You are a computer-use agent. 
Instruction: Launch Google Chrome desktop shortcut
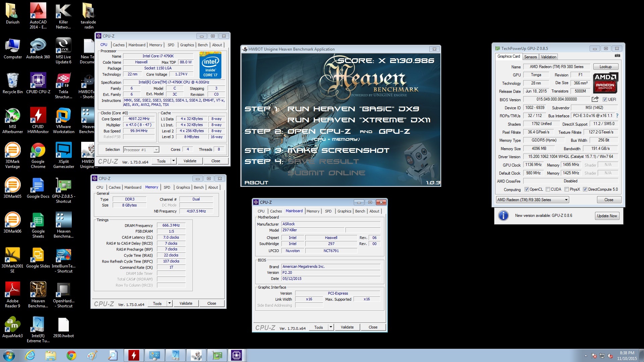click(38, 155)
